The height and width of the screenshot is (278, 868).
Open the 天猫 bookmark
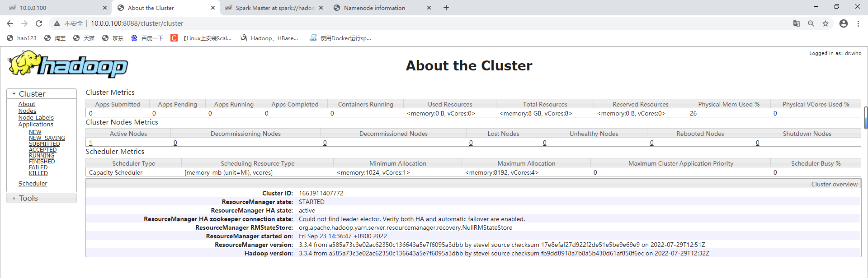click(84, 38)
